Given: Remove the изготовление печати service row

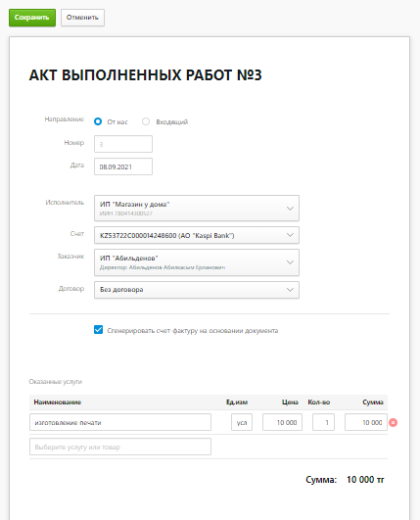Looking at the screenshot, I should (394, 422).
